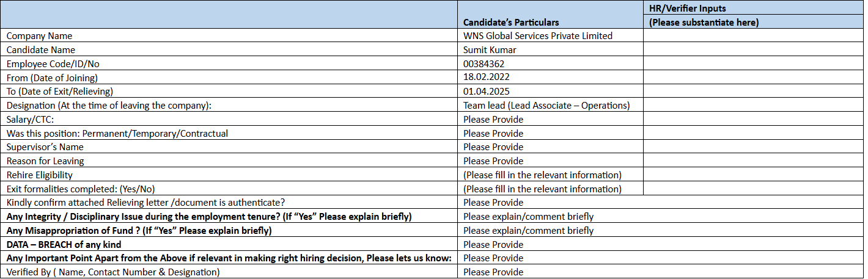Image resolution: width=868 pixels, height=279 pixels.
Task: Select 'Please Provide' next to Supervisor's Name
Action: pyautogui.click(x=493, y=147)
